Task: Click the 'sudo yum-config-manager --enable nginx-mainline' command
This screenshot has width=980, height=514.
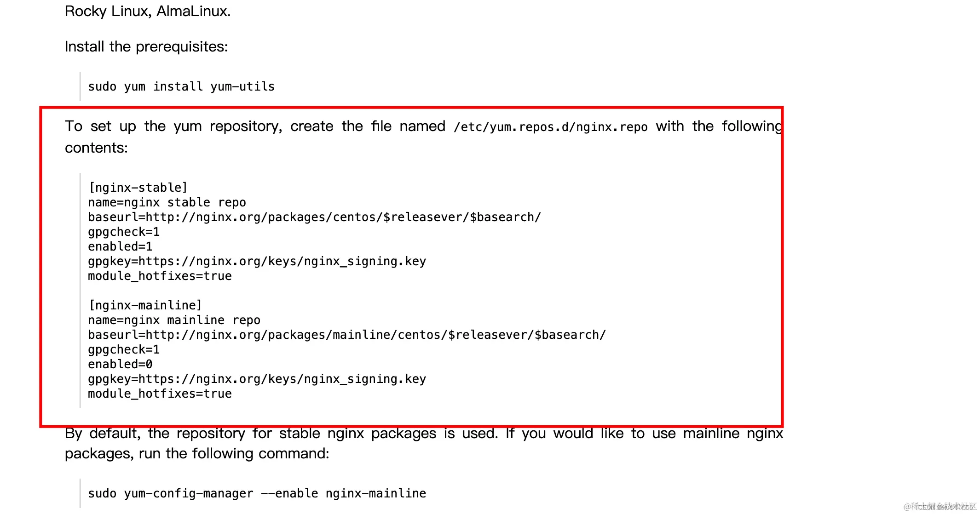Action: coord(257,493)
